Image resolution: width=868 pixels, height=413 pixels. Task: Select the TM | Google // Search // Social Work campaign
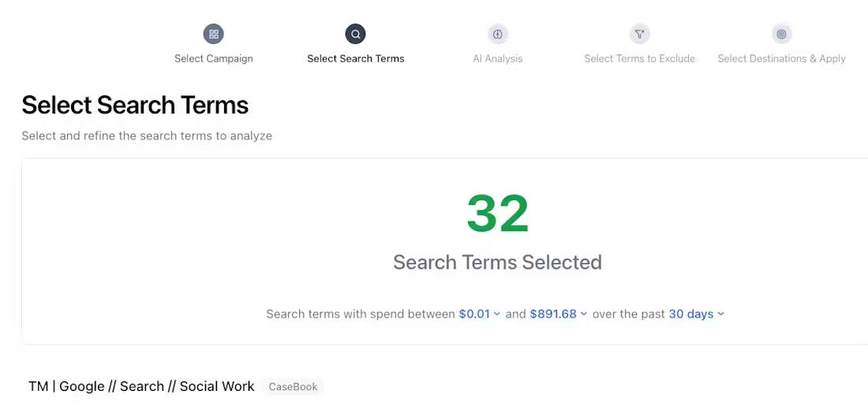coord(141,386)
